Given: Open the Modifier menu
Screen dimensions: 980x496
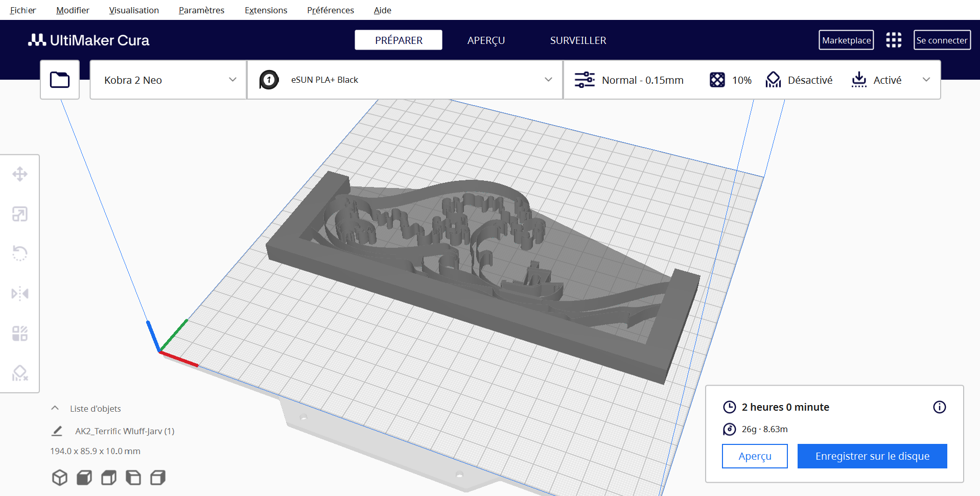Looking at the screenshot, I should click(73, 10).
